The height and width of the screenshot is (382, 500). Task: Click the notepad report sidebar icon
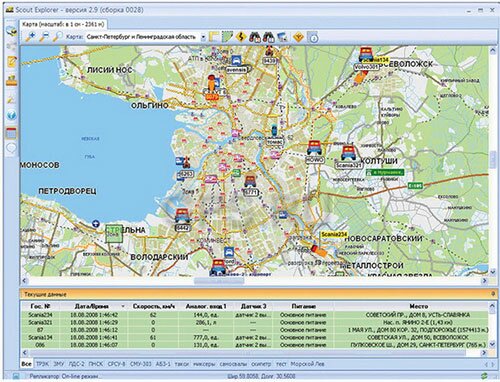[11, 62]
